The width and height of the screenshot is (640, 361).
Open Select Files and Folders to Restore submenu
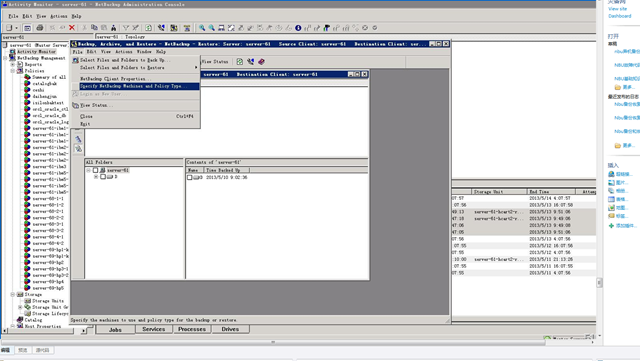coord(136,68)
